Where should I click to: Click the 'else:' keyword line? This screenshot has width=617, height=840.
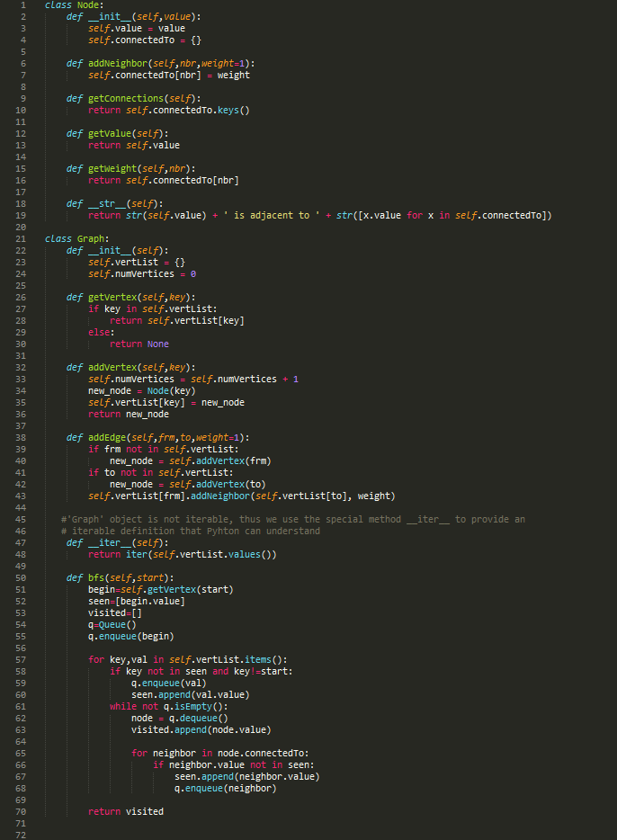(x=102, y=333)
